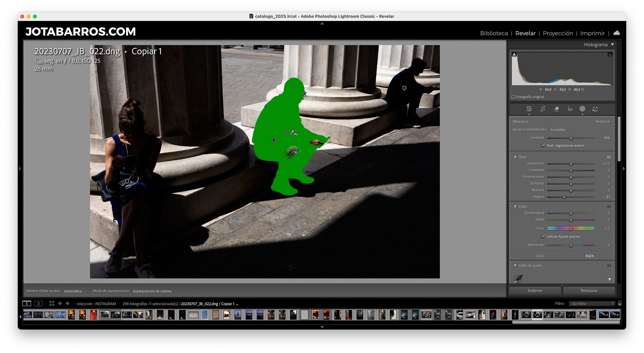Hide Tono panel adjustments with eye icon
This screenshot has width=644, height=353.
(609, 157)
